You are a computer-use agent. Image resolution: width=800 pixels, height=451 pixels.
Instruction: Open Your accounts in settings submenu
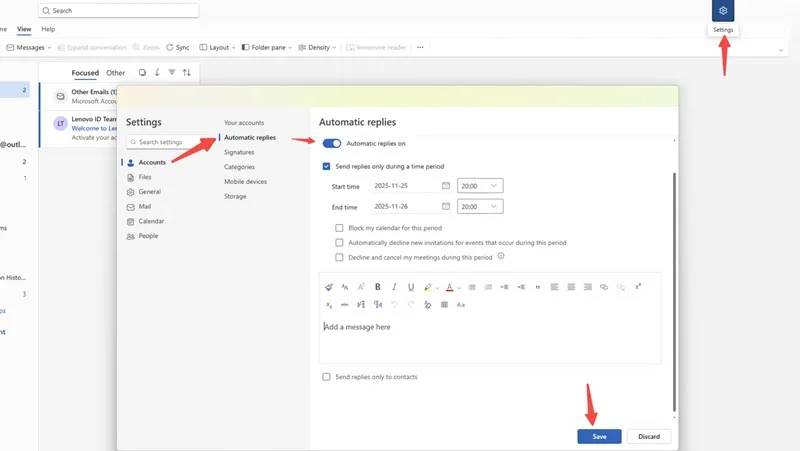click(244, 123)
